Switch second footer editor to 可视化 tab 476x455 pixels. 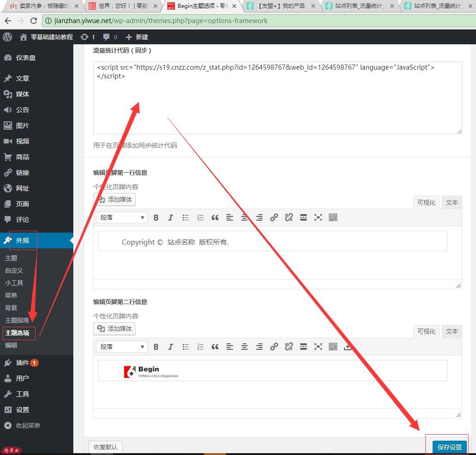click(426, 331)
